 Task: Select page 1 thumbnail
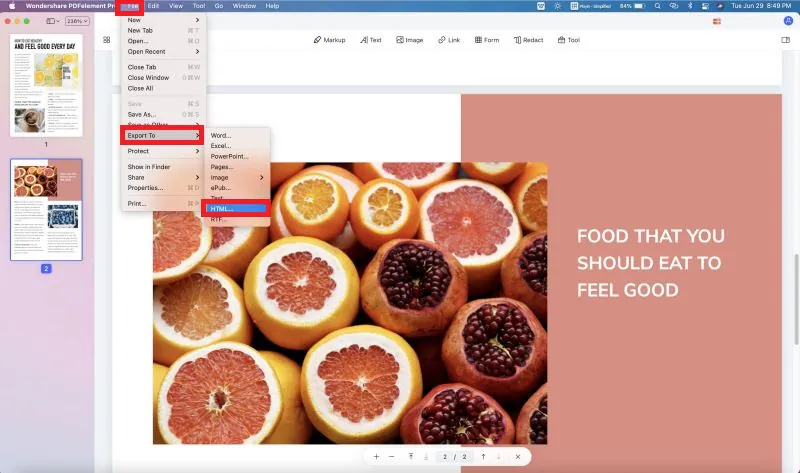46,85
